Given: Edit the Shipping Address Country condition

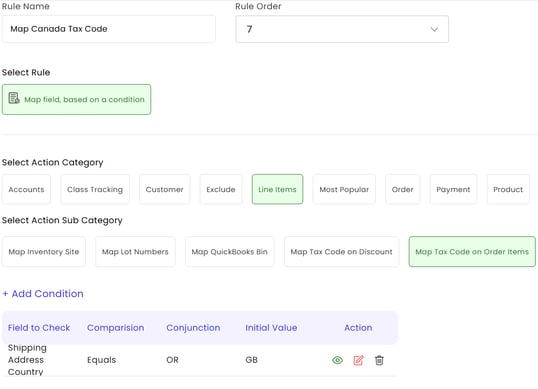Looking at the screenshot, I should (358, 360).
